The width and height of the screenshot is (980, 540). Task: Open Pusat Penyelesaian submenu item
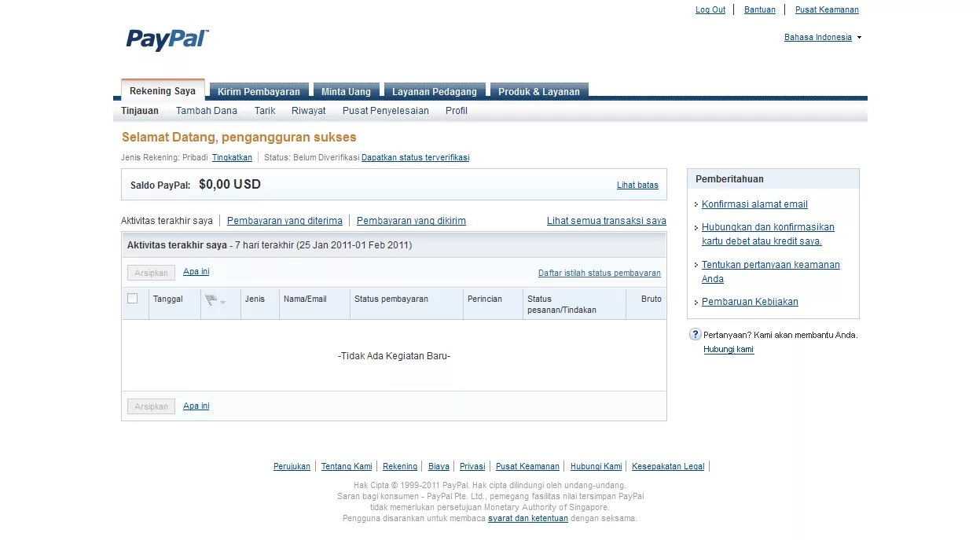(386, 111)
